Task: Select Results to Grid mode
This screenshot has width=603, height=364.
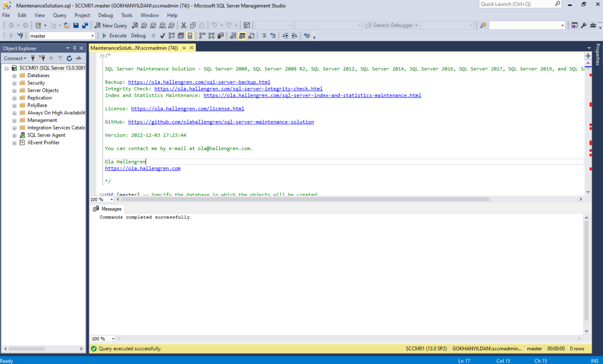Action: pyautogui.click(x=242, y=36)
